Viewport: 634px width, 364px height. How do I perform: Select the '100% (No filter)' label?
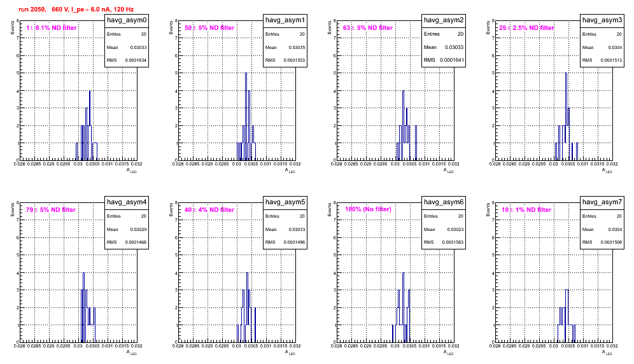pyautogui.click(x=369, y=209)
